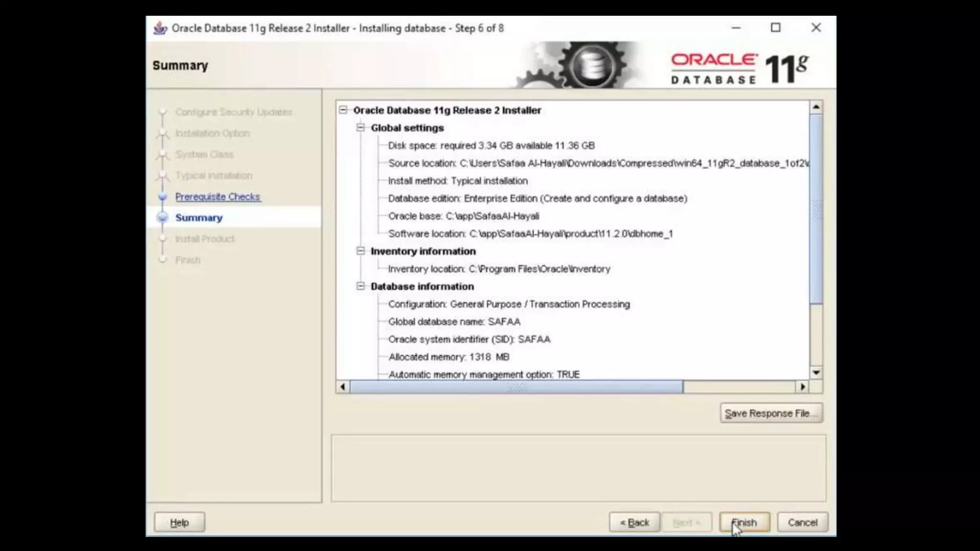Select the Global database name SAFAA entry

coord(454,322)
